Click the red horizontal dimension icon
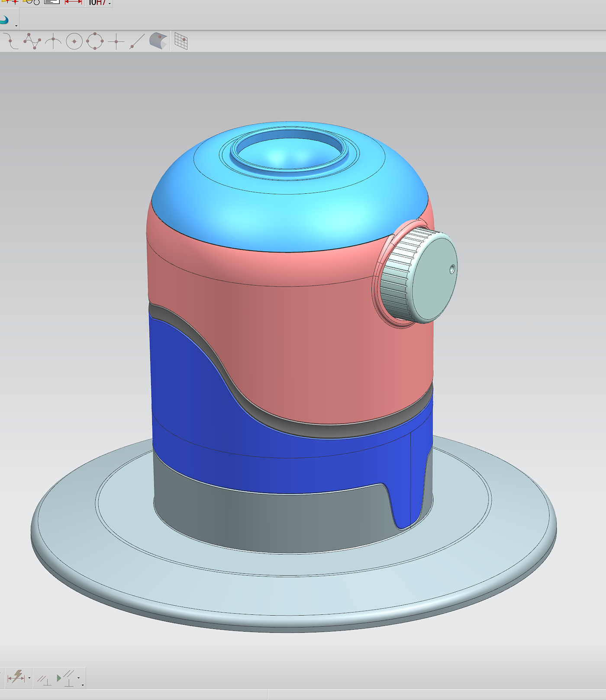The height and width of the screenshot is (700, 606). pos(73,3)
